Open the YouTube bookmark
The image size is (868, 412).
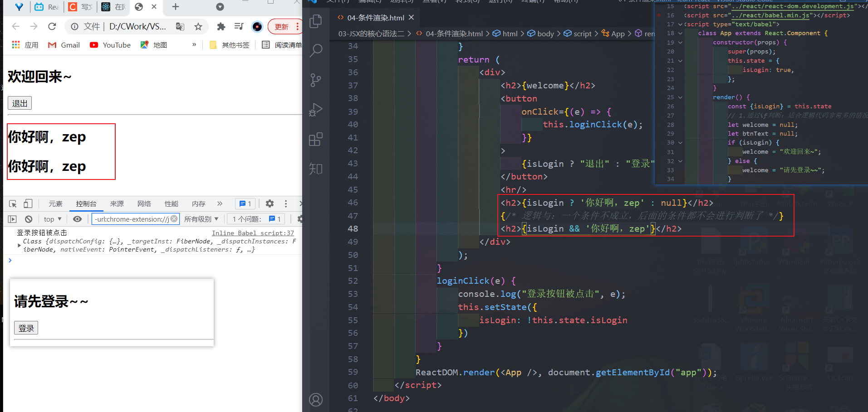(110, 45)
